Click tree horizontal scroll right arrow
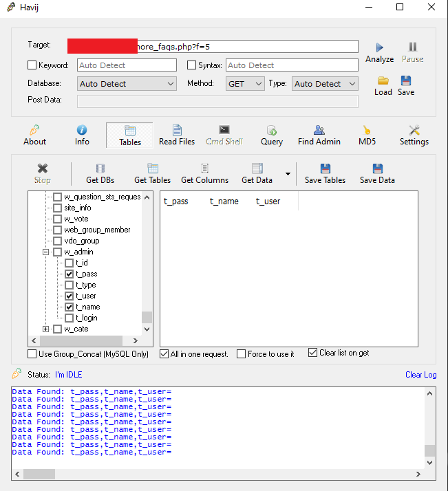The image size is (448, 491). coord(135,340)
